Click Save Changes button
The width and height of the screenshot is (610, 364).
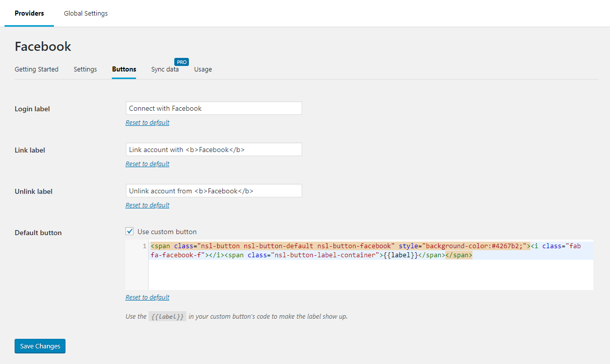point(40,346)
